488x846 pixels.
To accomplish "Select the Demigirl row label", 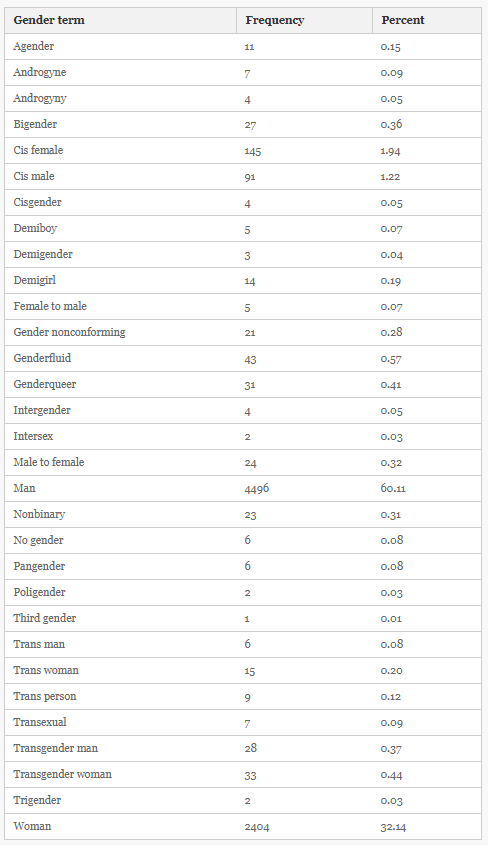I will [35, 281].
